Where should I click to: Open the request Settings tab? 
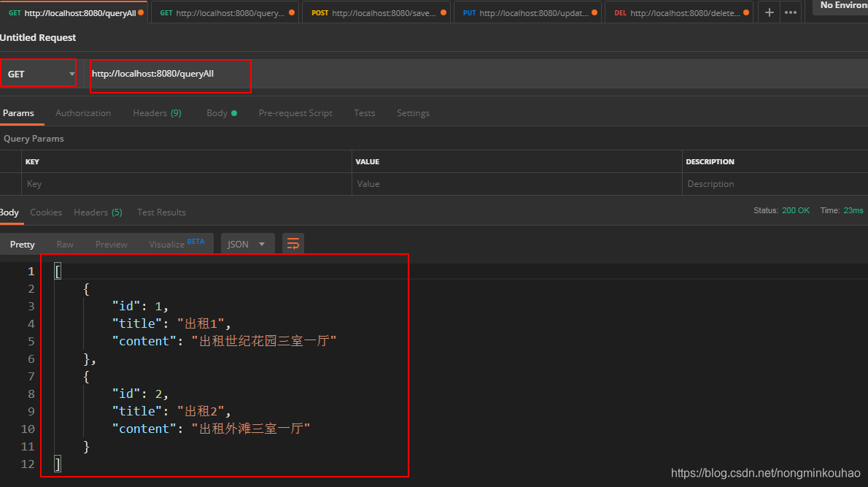tap(413, 113)
